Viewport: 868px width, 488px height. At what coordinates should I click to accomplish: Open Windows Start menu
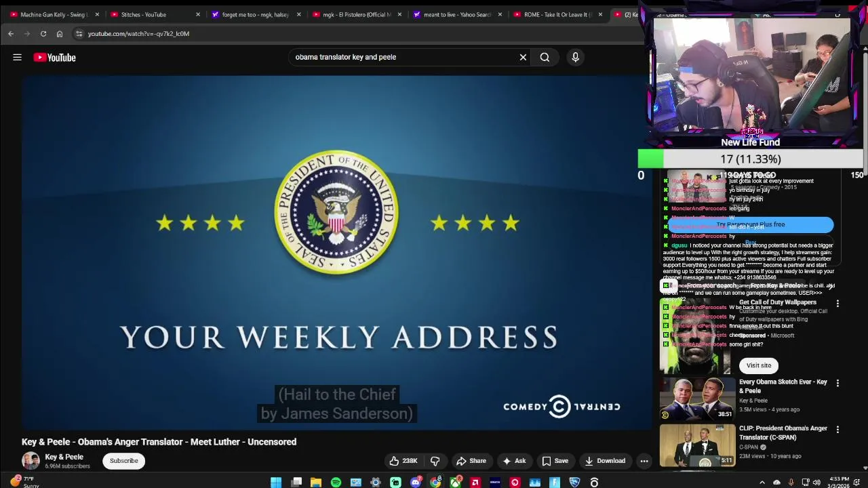point(276,483)
